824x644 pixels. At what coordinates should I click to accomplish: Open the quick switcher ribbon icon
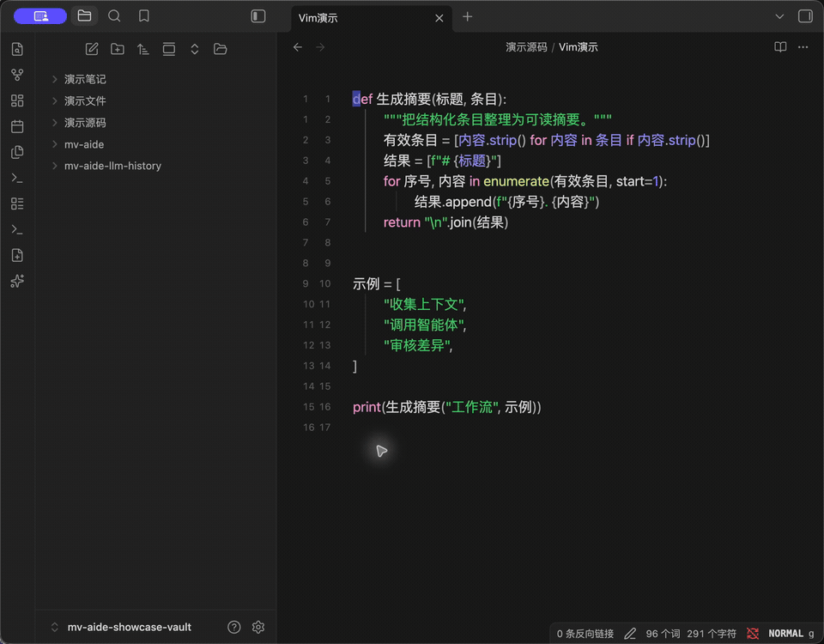[17, 49]
